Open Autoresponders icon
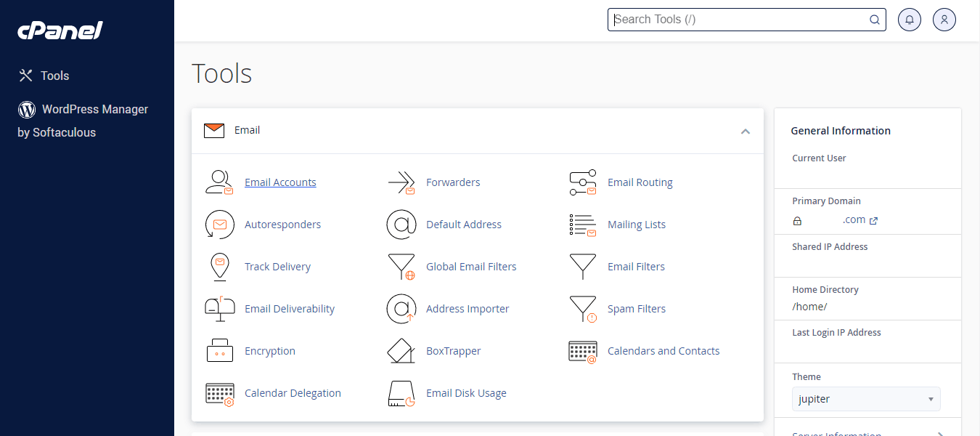This screenshot has height=436, width=980. click(219, 225)
